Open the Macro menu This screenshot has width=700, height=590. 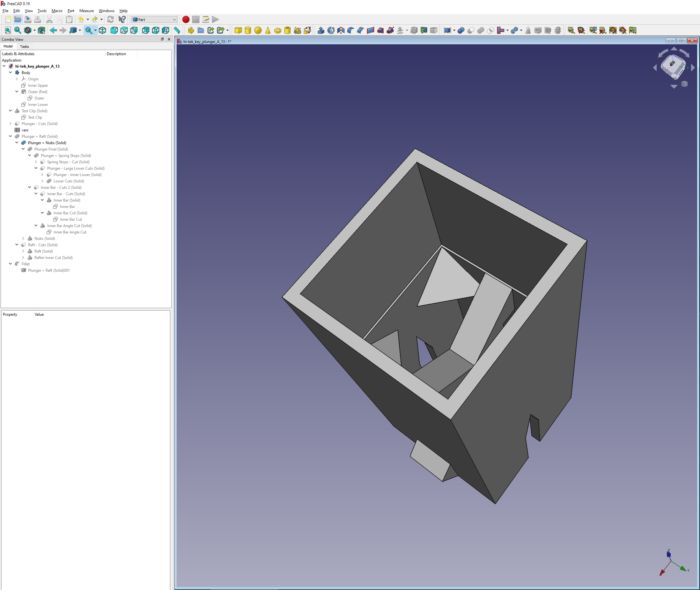57,11
